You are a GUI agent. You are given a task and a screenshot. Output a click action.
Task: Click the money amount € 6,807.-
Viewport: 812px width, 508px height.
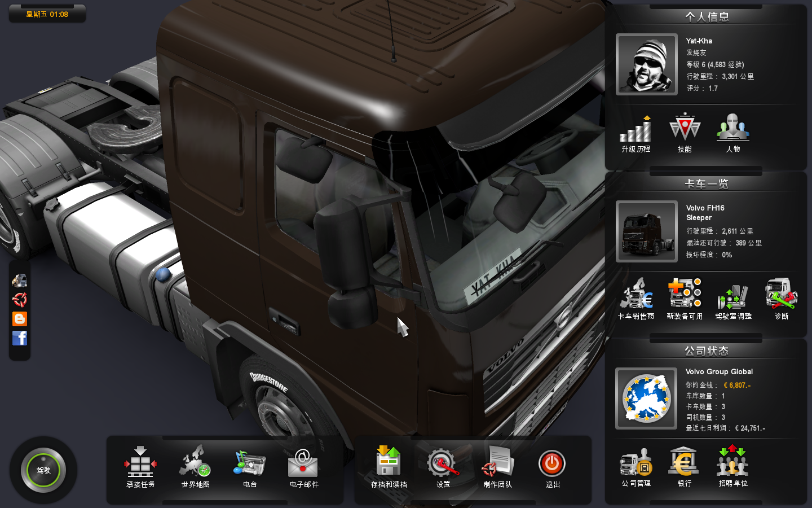point(737,385)
